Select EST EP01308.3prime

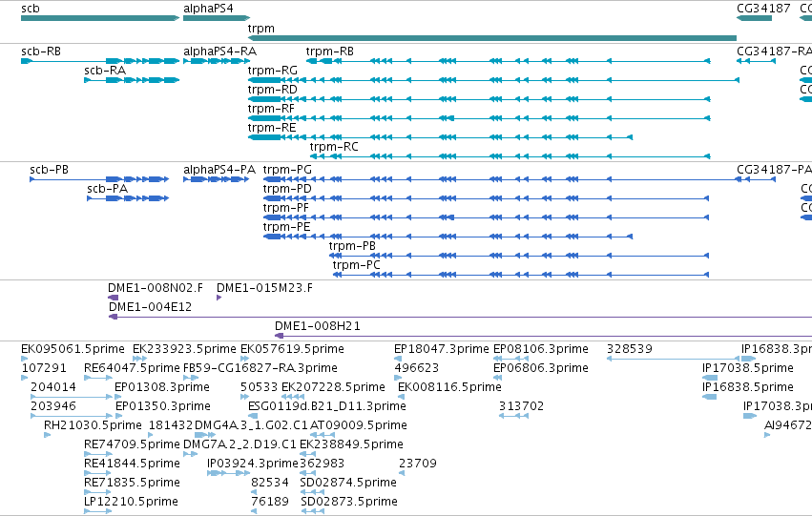click(x=162, y=387)
